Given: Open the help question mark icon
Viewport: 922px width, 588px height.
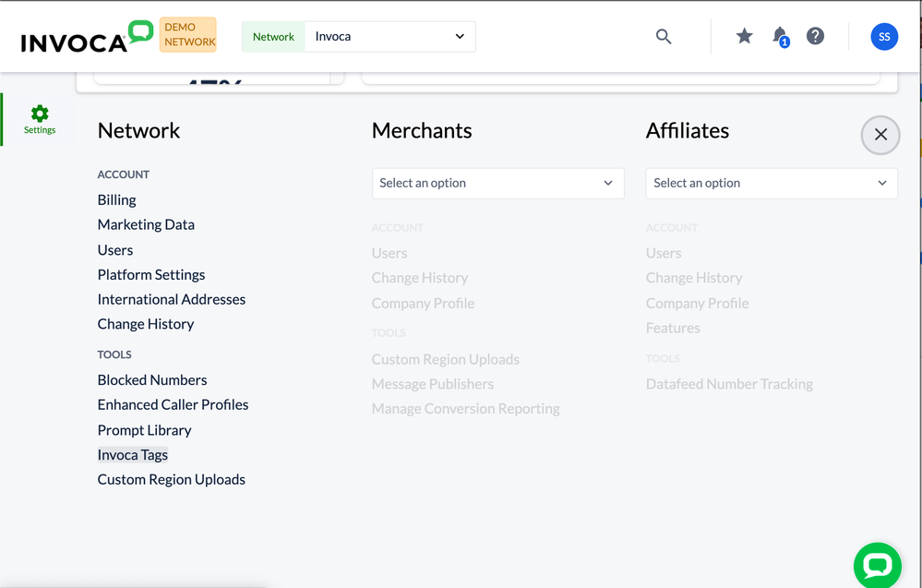Looking at the screenshot, I should pos(815,36).
